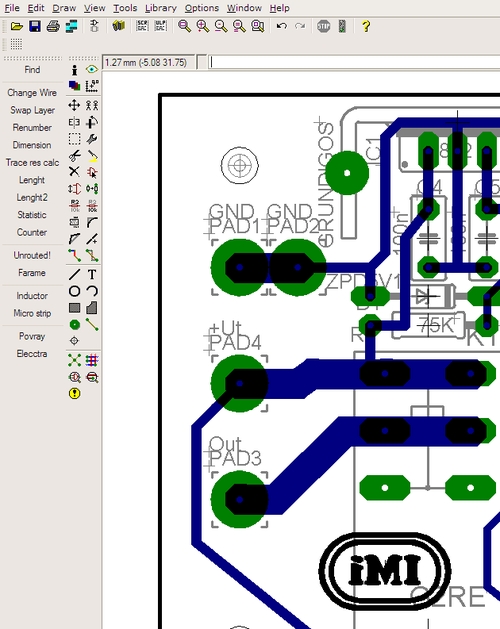The height and width of the screenshot is (629, 500).
Task: Launch the Autorouter tool
Action: coord(92,360)
